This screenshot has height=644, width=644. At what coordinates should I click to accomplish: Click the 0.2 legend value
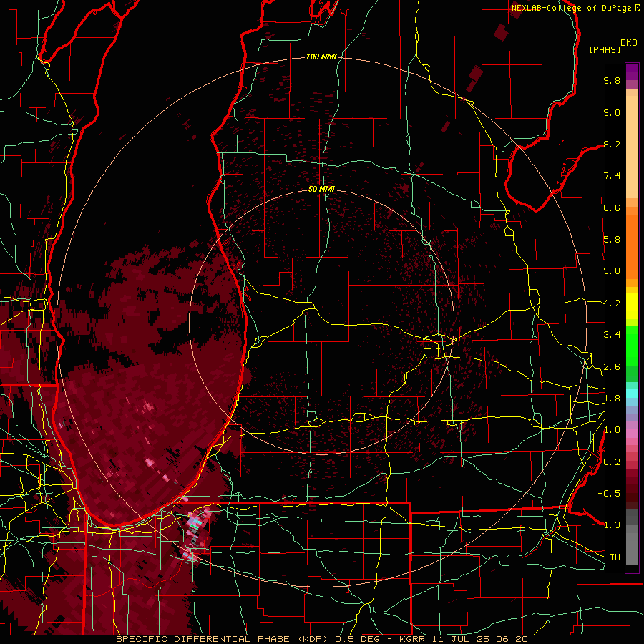[x=612, y=462]
